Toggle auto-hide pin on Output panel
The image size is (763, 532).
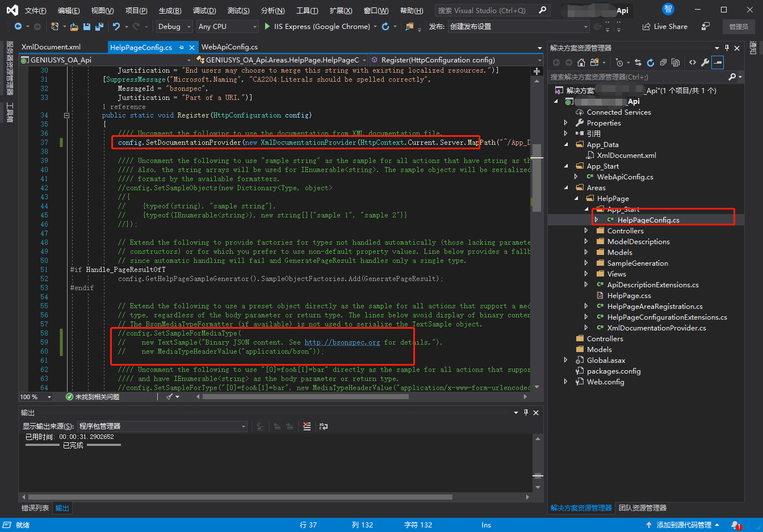click(526, 413)
